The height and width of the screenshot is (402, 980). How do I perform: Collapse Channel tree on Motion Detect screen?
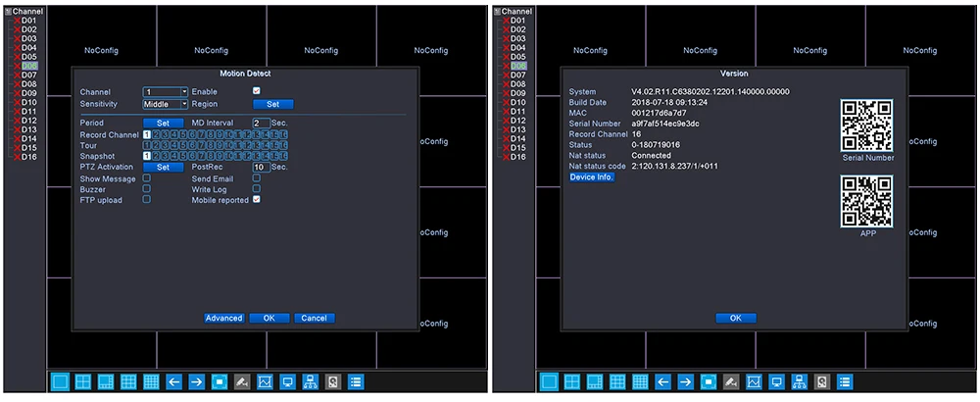click(x=8, y=11)
